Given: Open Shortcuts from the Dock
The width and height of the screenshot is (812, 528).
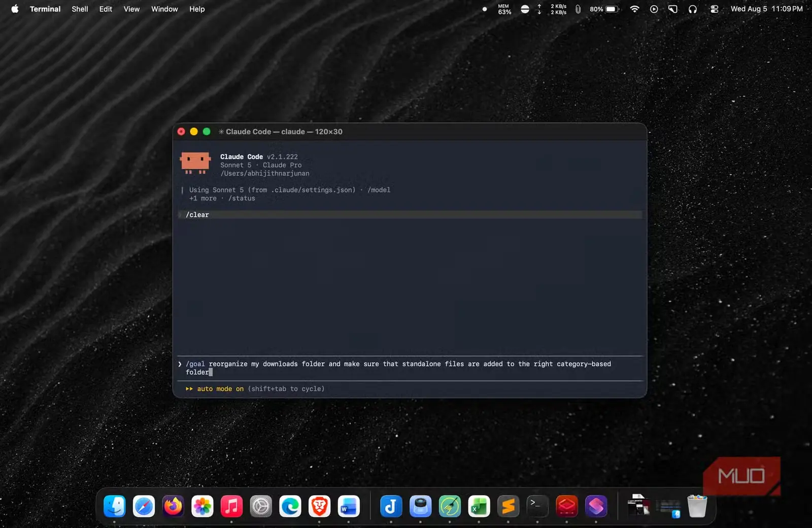Looking at the screenshot, I should click(596, 506).
